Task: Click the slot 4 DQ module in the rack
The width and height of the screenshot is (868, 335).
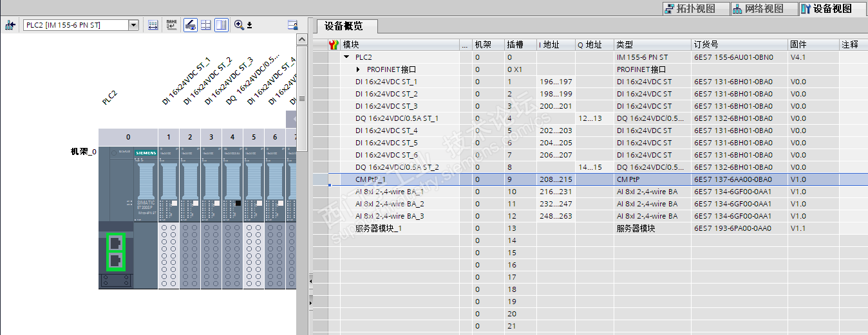Action: 232,217
